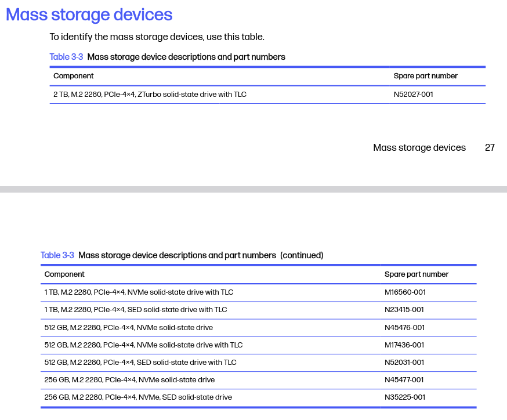Click the "(continued)" text in the second table caption
This screenshot has width=507, height=420.
point(302,255)
